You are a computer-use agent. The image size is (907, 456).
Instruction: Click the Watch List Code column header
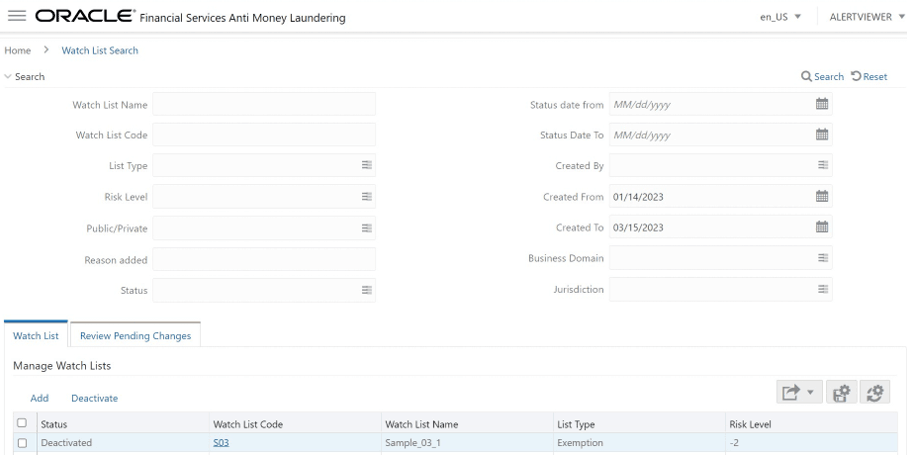[295, 424]
